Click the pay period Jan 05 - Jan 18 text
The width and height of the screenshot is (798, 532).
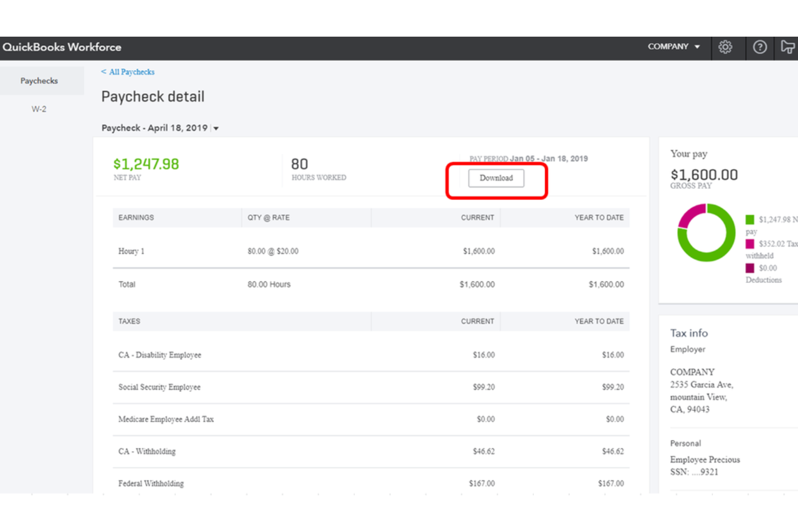(x=549, y=158)
